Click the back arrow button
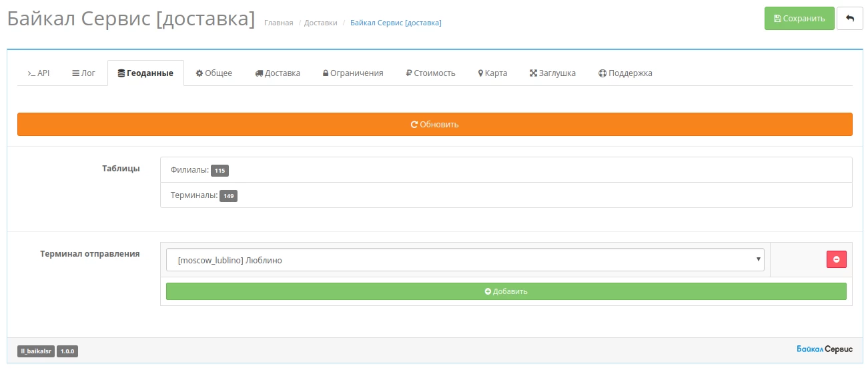This screenshot has width=868, height=370. click(x=850, y=19)
